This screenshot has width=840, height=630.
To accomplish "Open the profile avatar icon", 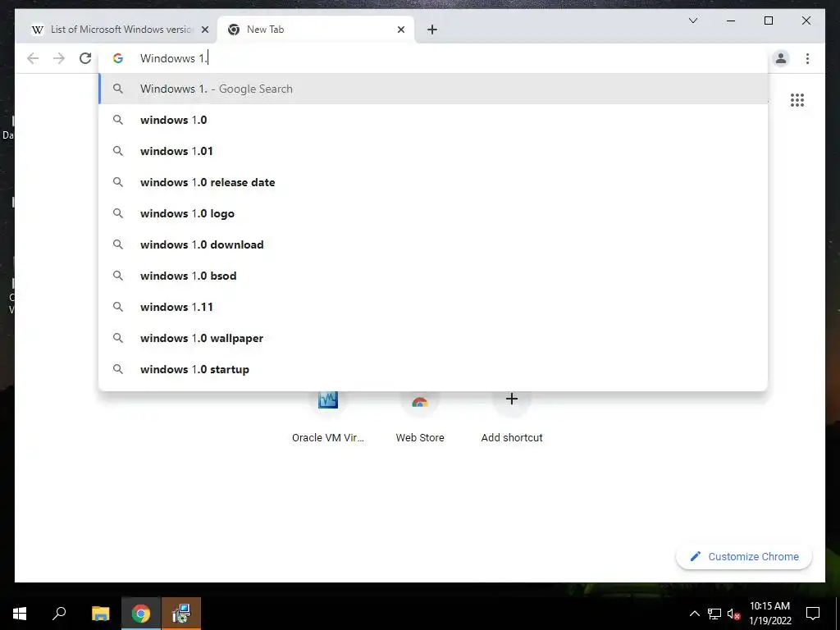I will coord(781,58).
